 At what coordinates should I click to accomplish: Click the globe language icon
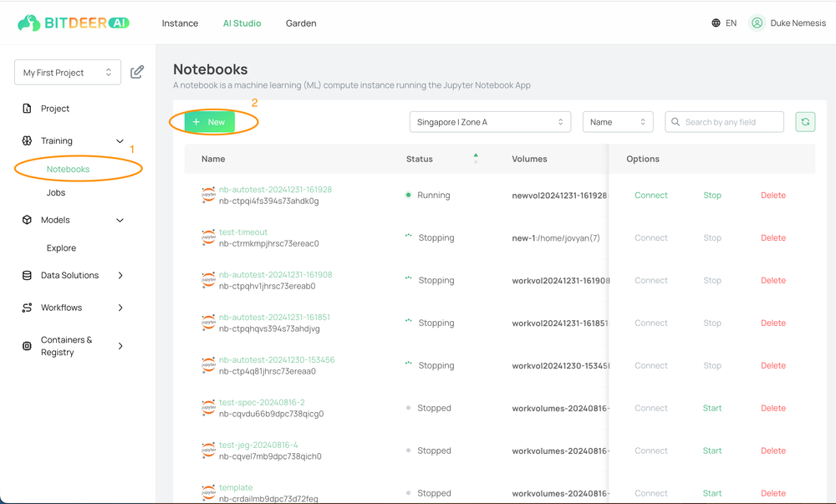click(x=716, y=23)
